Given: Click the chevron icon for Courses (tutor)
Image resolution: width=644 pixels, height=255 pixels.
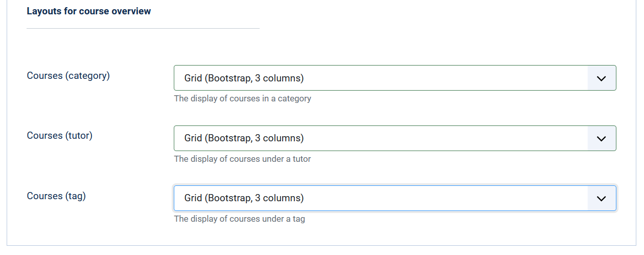Looking at the screenshot, I should pyautogui.click(x=602, y=138).
